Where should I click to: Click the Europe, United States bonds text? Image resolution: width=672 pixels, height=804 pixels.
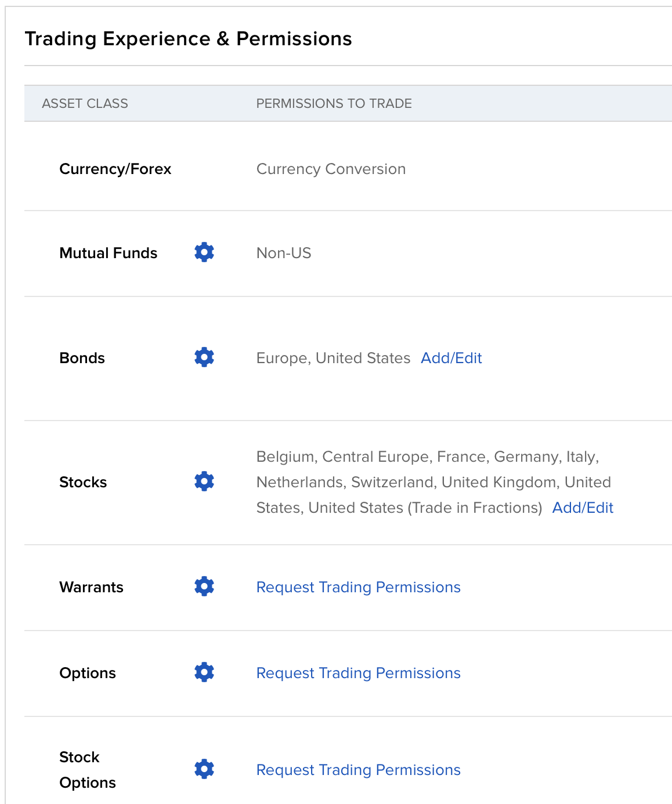pos(333,358)
